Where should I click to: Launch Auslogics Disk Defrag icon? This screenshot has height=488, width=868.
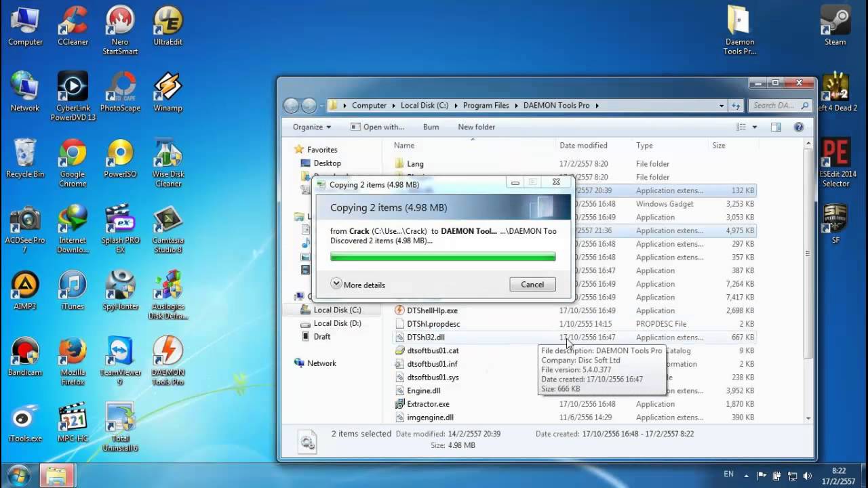167,295
